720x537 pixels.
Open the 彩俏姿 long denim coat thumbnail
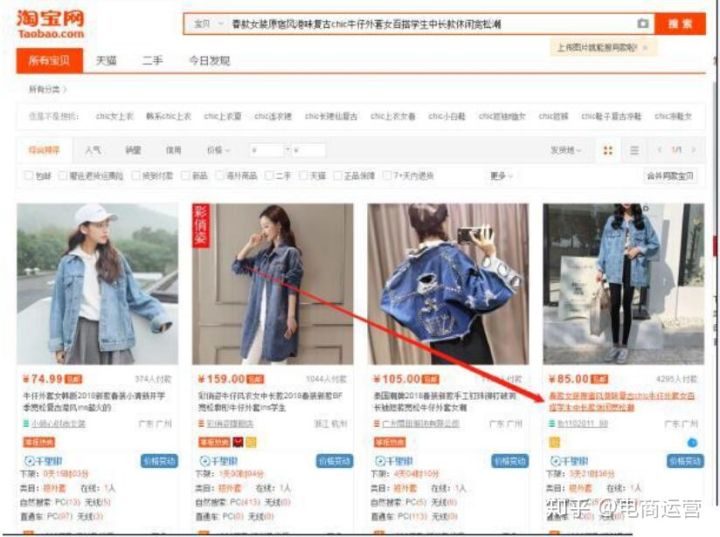tap(273, 284)
